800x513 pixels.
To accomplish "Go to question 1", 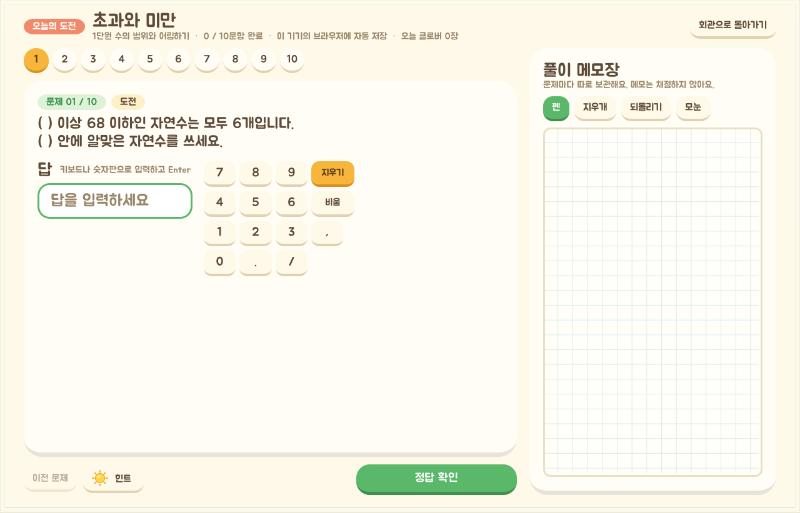I will click(36, 59).
